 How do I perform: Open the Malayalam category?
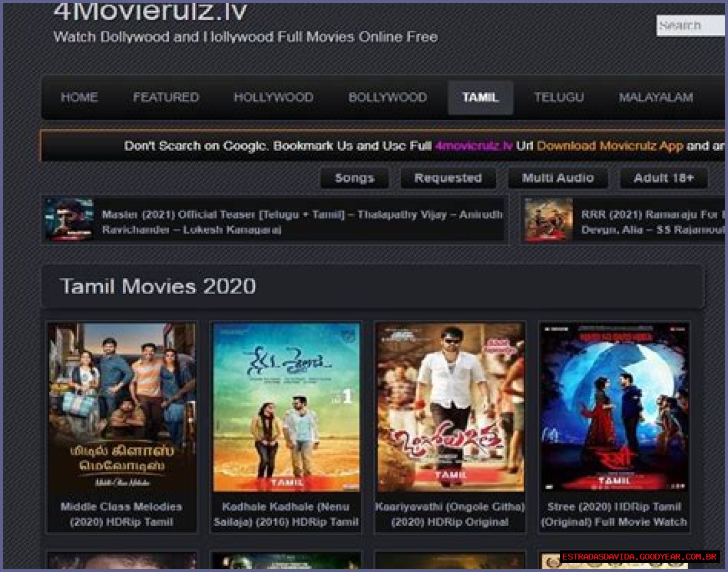click(655, 97)
